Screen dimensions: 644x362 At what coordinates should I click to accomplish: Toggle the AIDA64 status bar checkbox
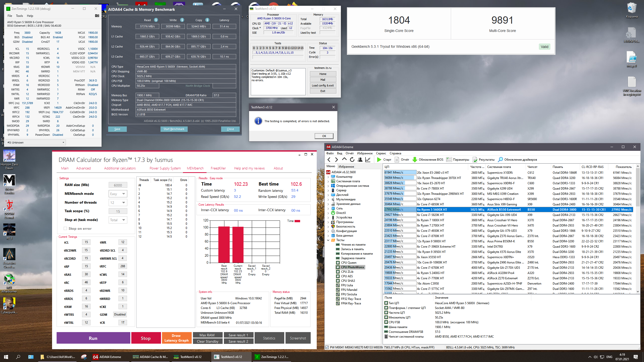(x=327, y=347)
